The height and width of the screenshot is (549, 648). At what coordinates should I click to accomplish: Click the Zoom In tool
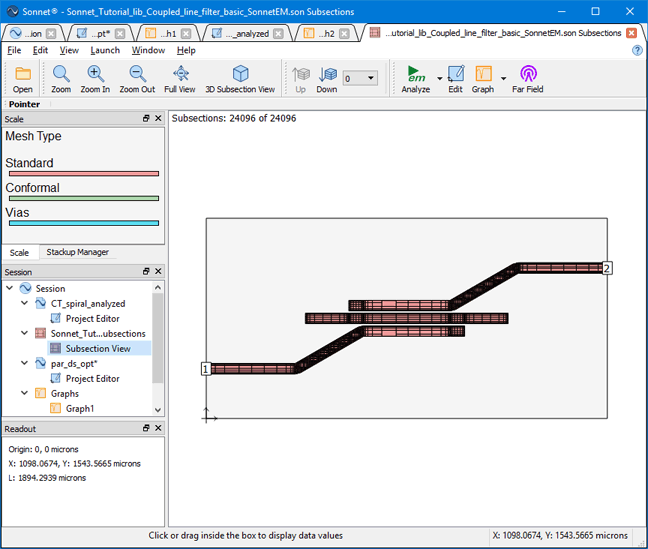click(95, 79)
